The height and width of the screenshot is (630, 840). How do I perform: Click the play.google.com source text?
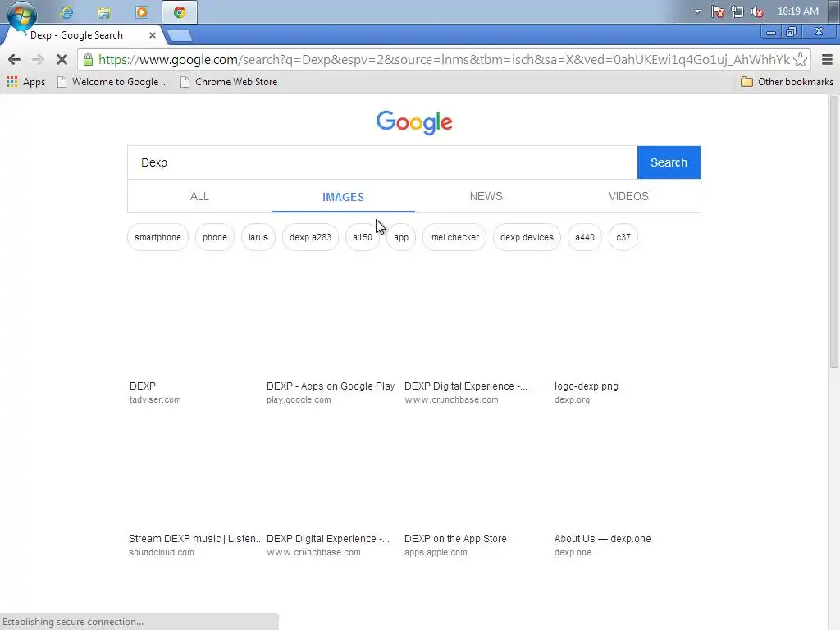(299, 400)
